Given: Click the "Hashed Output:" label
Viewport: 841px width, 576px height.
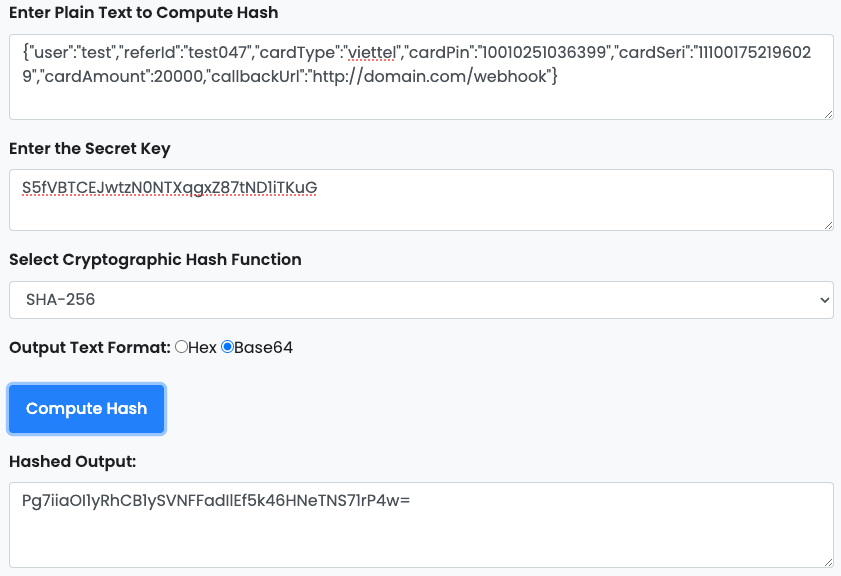Looking at the screenshot, I should (x=72, y=460).
